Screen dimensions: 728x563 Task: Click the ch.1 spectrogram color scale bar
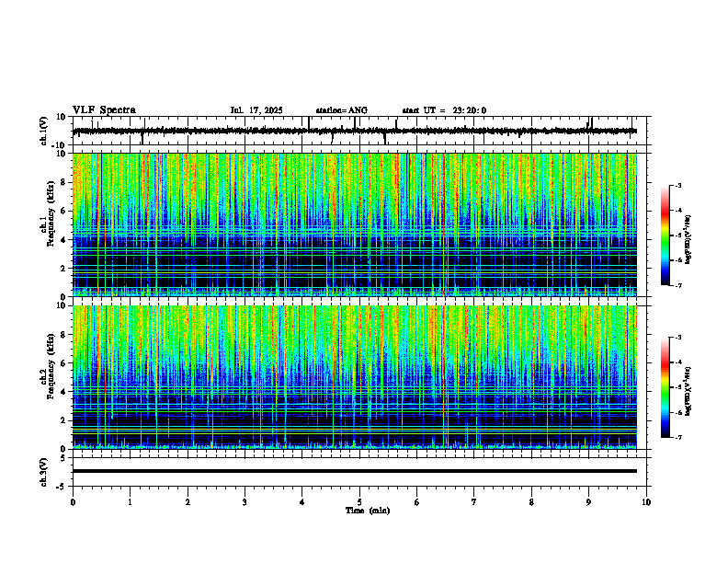(665, 236)
